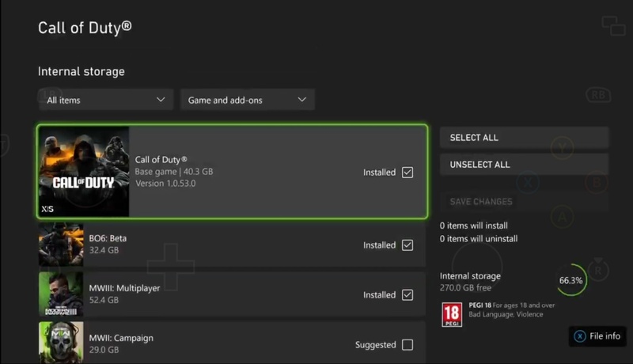Click the 'Bad Language, Violence' descriptor text
This screenshot has height=364, width=633.
point(506,314)
